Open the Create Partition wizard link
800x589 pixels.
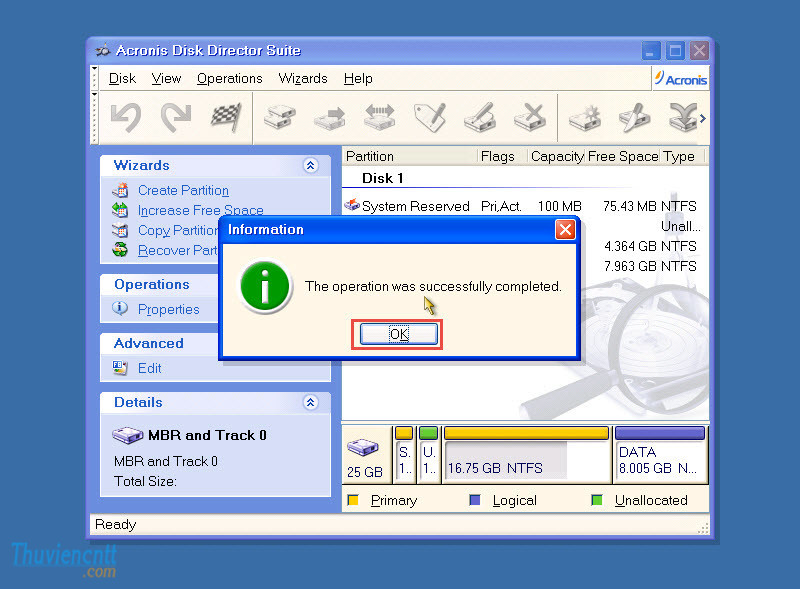[183, 190]
